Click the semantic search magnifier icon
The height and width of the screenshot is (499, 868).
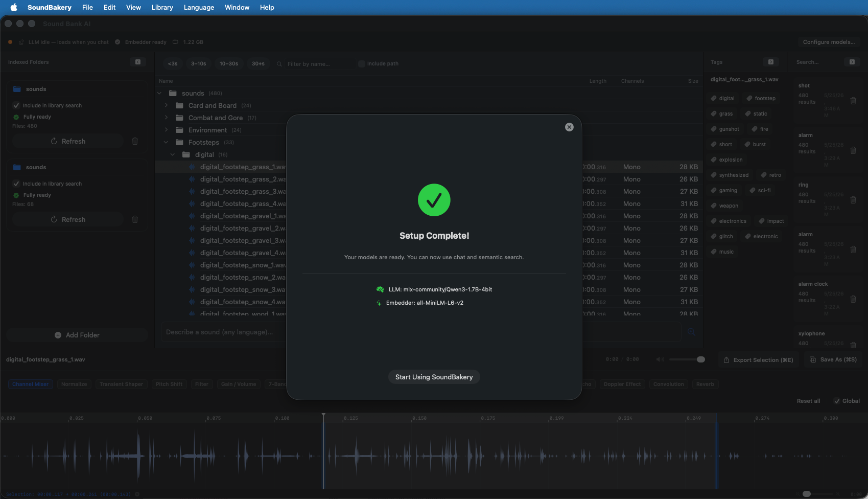tap(691, 332)
